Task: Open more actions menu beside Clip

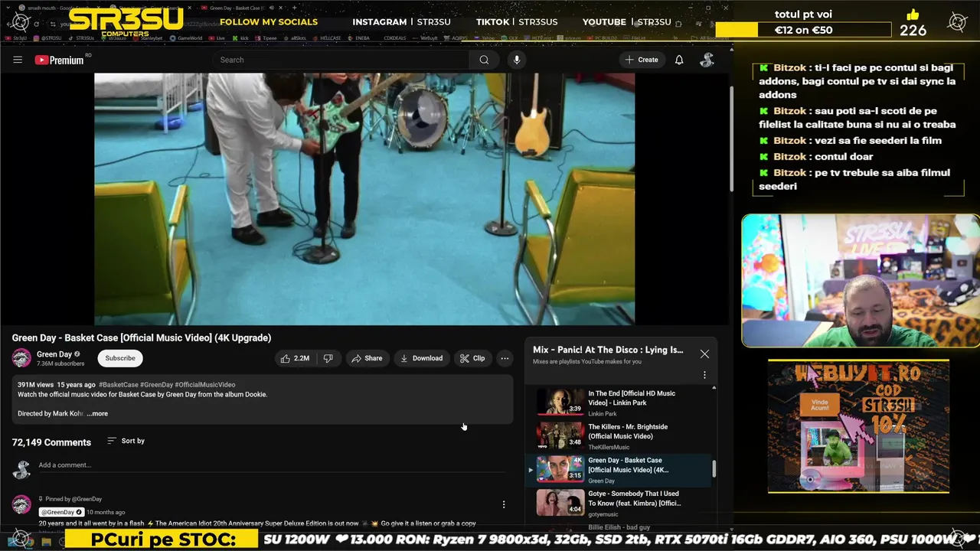Action: pos(505,358)
